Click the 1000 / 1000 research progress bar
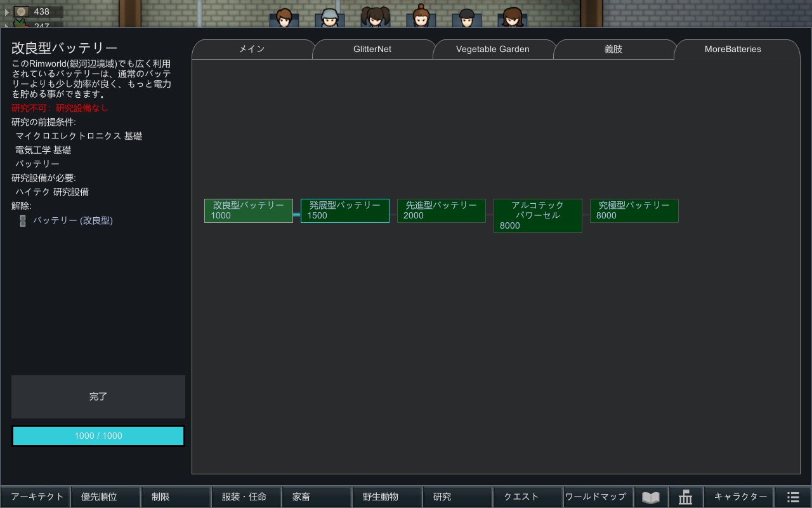This screenshot has width=812, height=508. pyautogui.click(x=98, y=436)
